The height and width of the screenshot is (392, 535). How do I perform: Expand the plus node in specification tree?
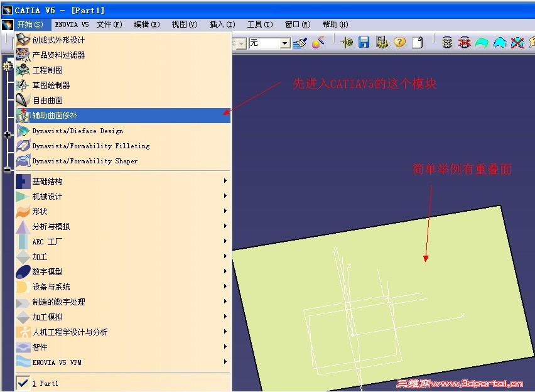(8, 134)
